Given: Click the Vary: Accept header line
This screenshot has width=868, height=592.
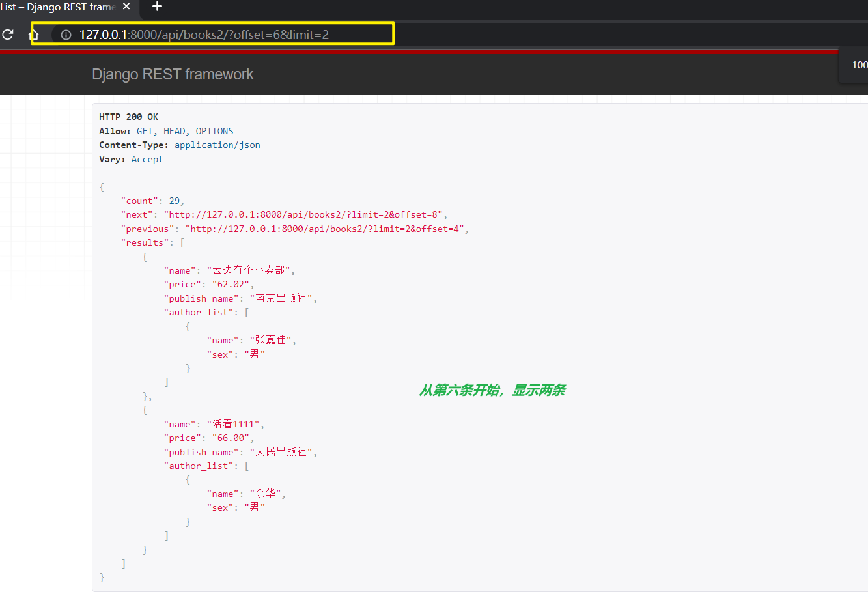Looking at the screenshot, I should 131,159.
